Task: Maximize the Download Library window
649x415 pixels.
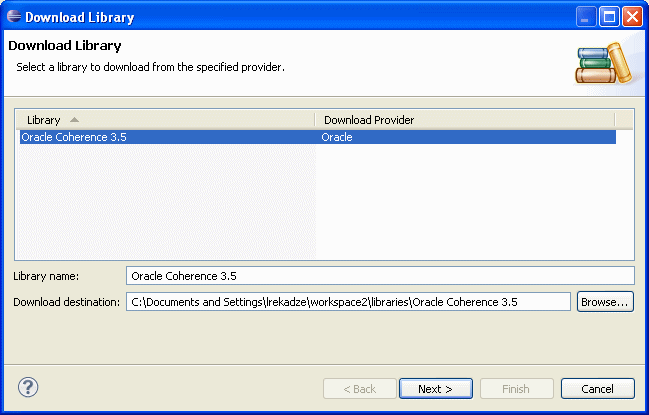Action: tap(609, 17)
